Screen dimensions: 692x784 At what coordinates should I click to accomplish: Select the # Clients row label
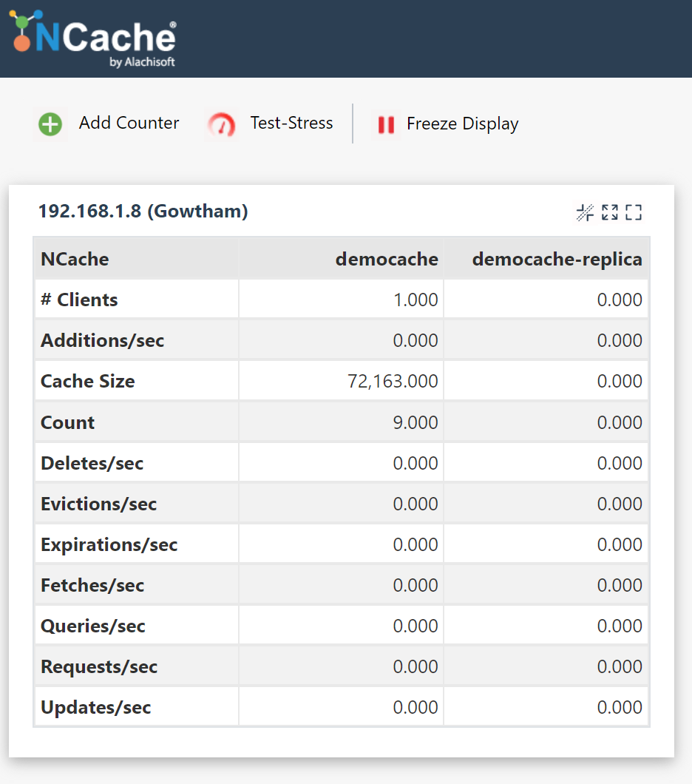(x=79, y=300)
